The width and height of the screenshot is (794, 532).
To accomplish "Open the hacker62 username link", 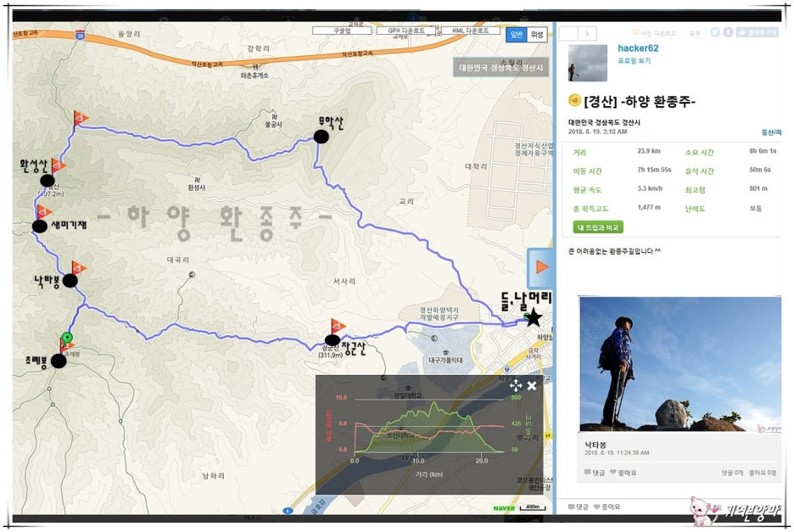I will click(x=638, y=48).
